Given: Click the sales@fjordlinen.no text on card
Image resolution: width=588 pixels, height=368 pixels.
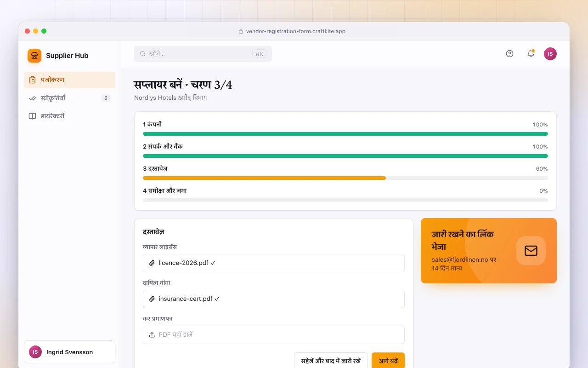Looking at the screenshot, I should coord(460,259).
